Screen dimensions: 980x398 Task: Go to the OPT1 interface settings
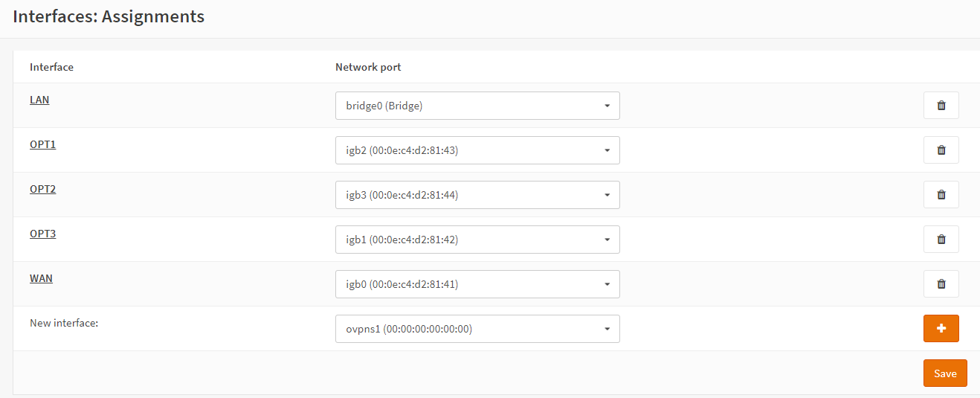[42, 144]
